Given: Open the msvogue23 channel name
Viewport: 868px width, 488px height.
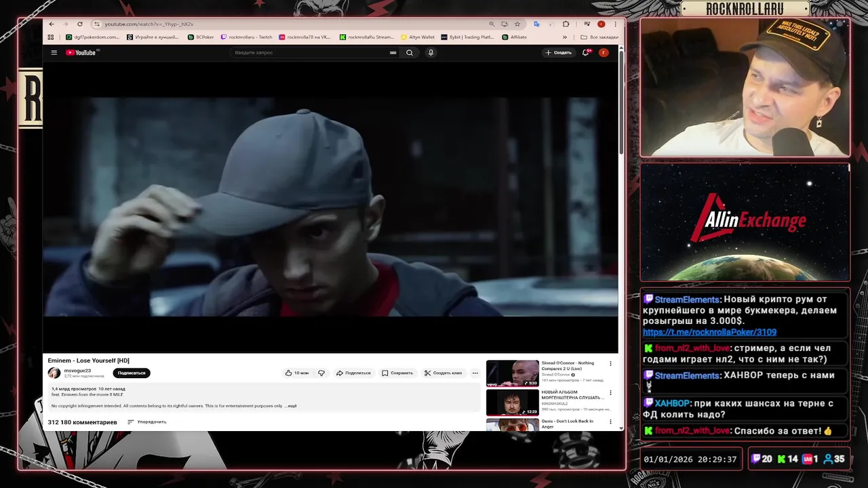Looking at the screenshot, I should pyautogui.click(x=77, y=370).
